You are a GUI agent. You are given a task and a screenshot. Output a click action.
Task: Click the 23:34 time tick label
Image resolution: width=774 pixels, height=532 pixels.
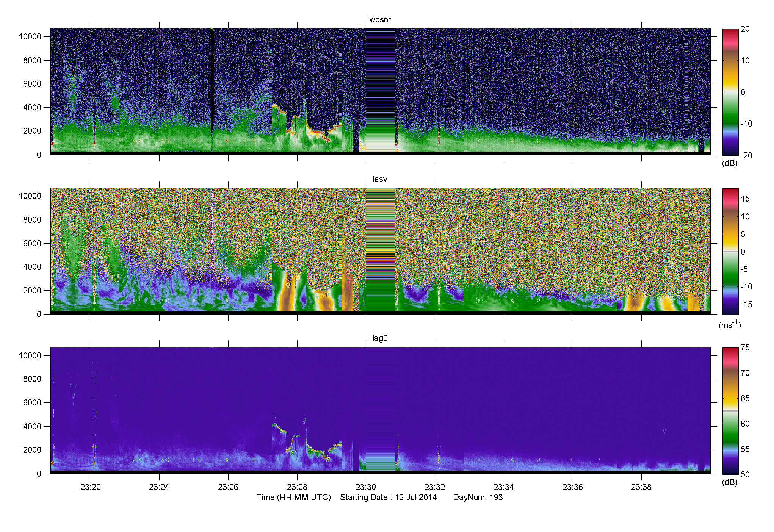pos(504,487)
